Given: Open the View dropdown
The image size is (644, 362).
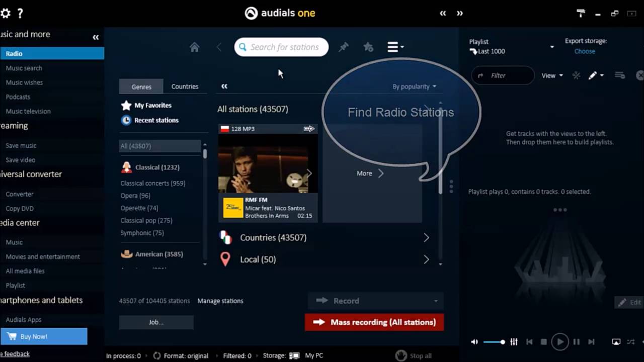Looking at the screenshot, I should coord(552,75).
